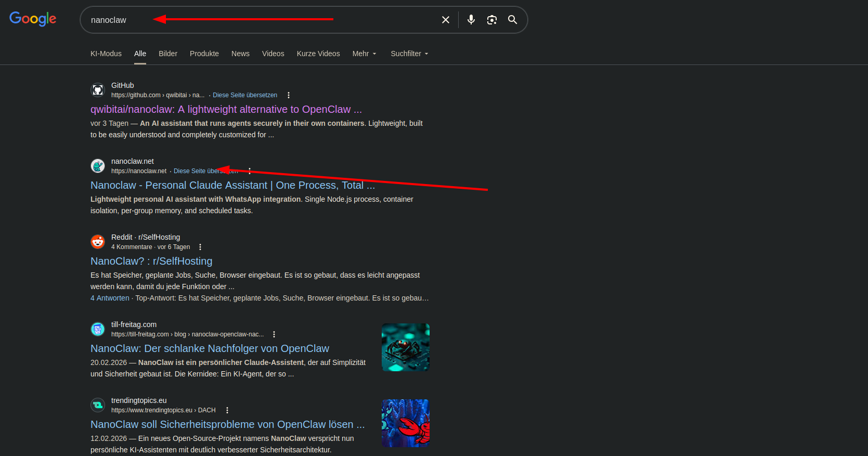Viewport: 868px width, 456px height.
Task: Click the Reddit favicon icon
Action: pyautogui.click(x=98, y=242)
